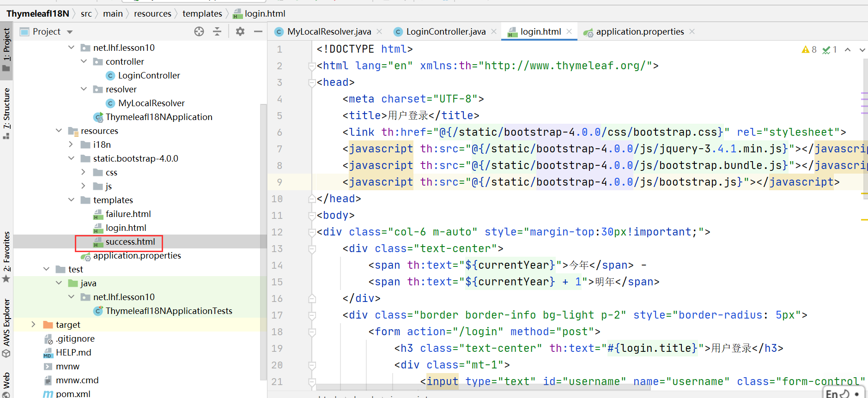Click line number 9 in gutter
Screen dimensions: 868x398
279,182
